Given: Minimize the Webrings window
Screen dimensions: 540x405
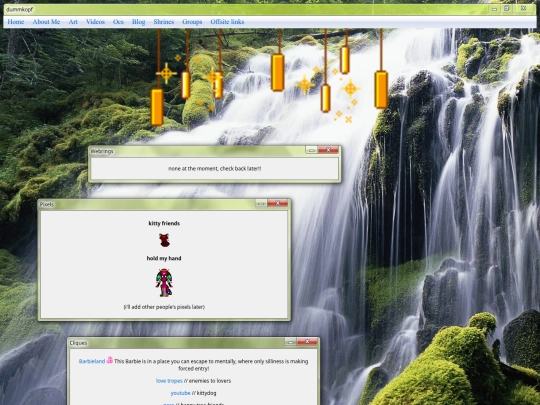Looking at the screenshot, I should (312, 150).
